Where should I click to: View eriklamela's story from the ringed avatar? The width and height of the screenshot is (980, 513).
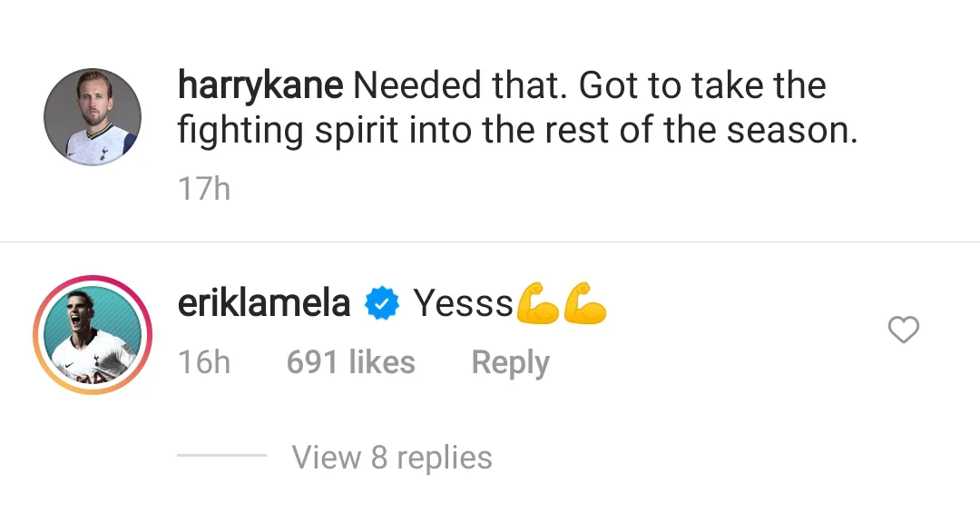92,337
